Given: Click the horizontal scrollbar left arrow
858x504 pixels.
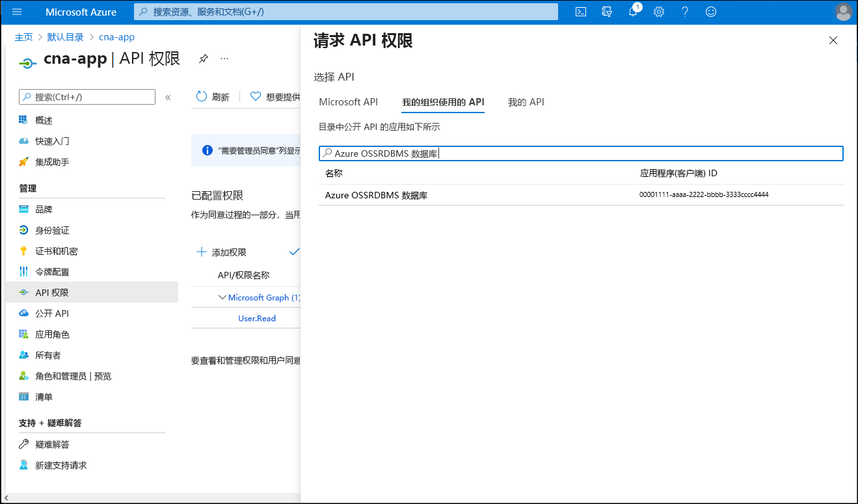Looking at the screenshot, I should [8, 497].
